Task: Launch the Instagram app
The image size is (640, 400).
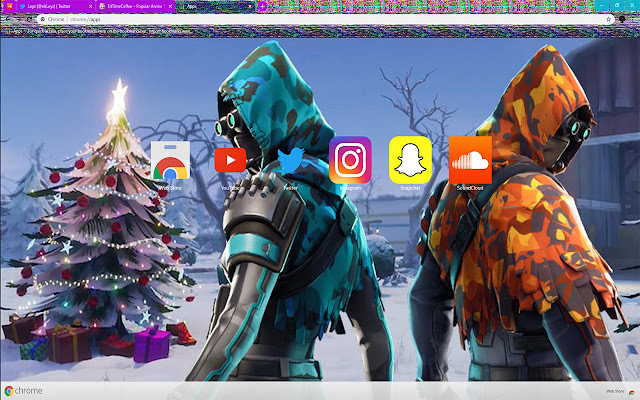Action: tap(350, 160)
